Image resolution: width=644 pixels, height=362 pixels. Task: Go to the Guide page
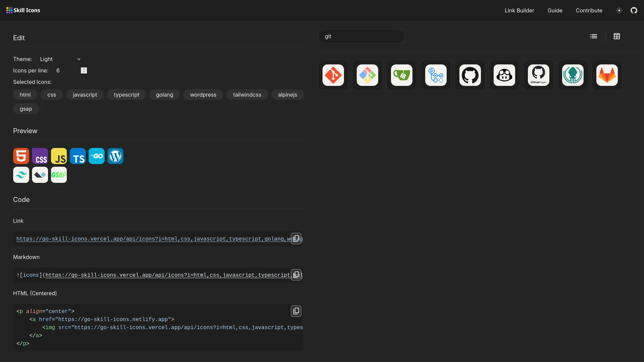tap(555, 10)
